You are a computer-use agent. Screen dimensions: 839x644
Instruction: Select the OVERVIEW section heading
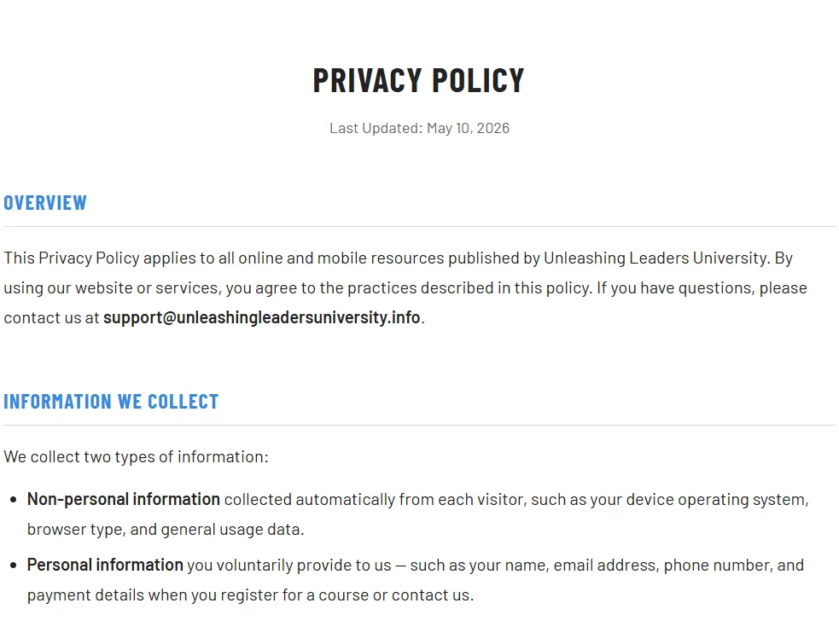(45, 203)
